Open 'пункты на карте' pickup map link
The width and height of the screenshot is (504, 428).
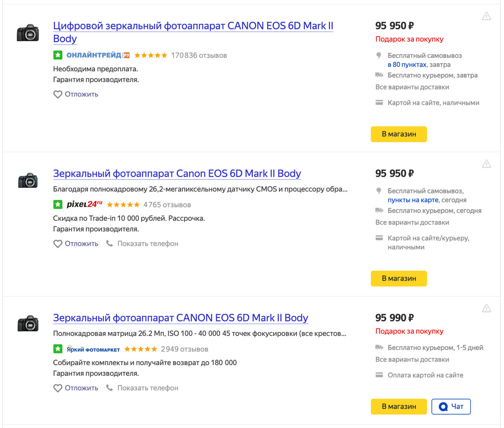413,200
